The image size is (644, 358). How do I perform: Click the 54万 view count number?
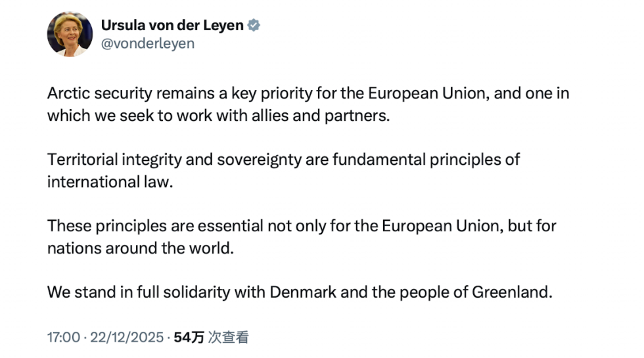[189, 338]
